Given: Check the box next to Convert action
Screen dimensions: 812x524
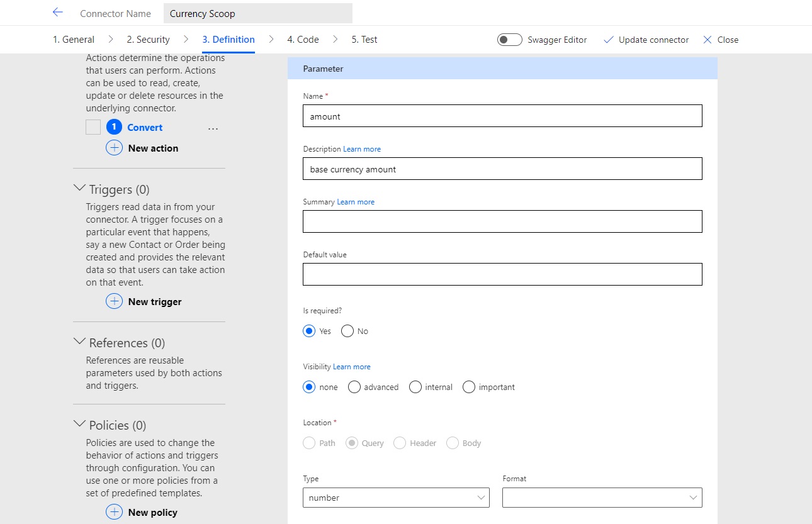Looking at the screenshot, I should [93, 126].
